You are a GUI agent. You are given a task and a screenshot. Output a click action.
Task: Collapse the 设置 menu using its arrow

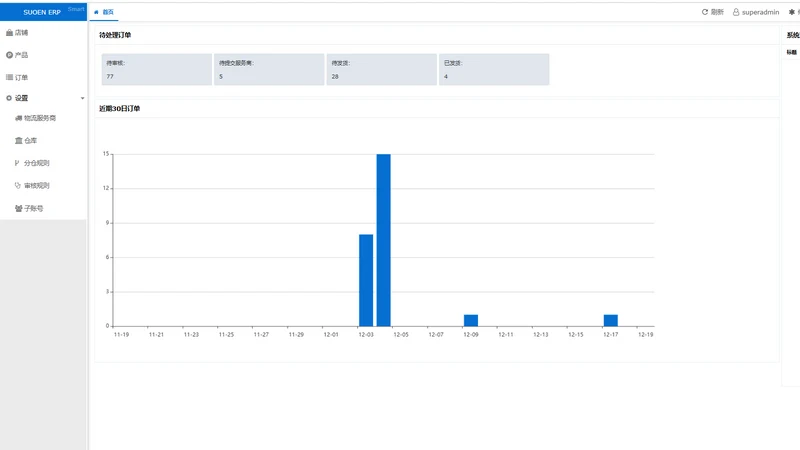pyautogui.click(x=83, y=98)
